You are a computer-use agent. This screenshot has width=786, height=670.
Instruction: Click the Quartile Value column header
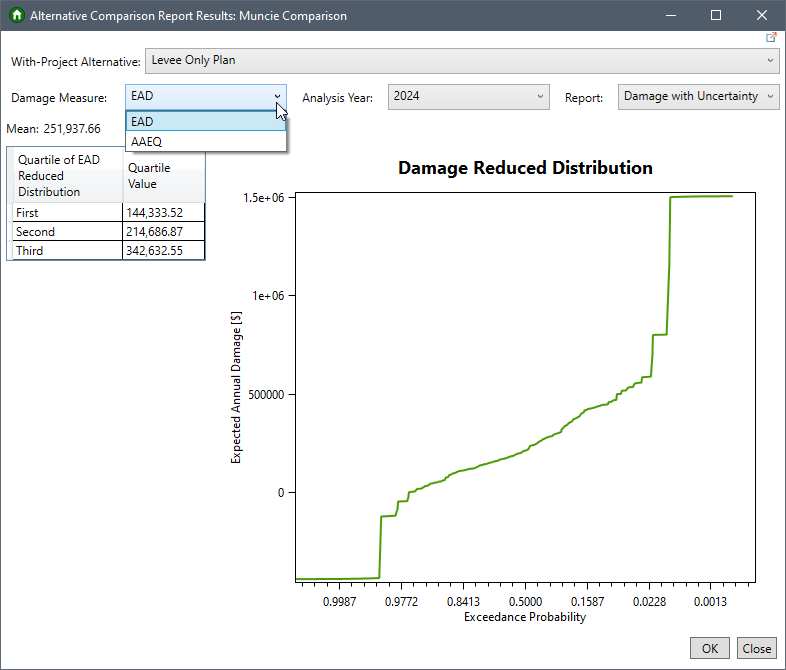pos(164,176)
